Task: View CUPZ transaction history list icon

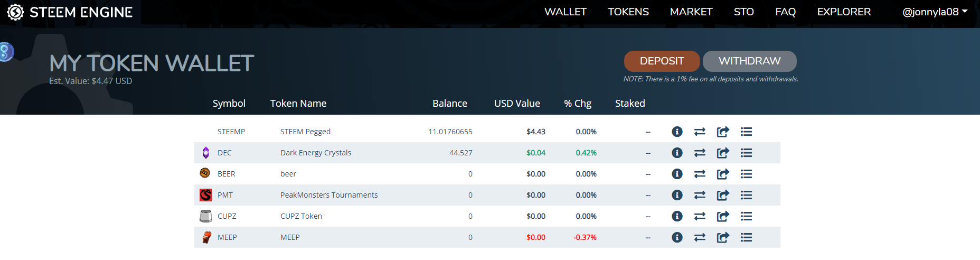Action: [x=746, y=216]
